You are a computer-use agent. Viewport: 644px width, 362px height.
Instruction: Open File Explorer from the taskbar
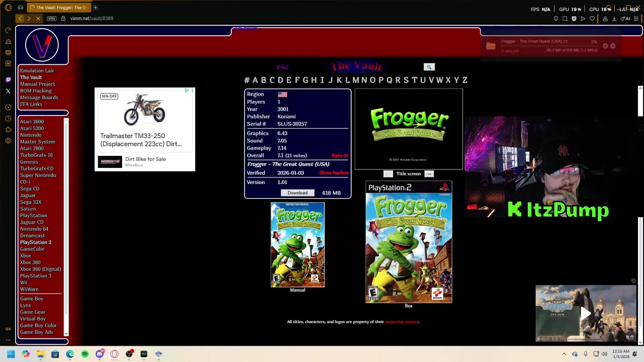40,354
